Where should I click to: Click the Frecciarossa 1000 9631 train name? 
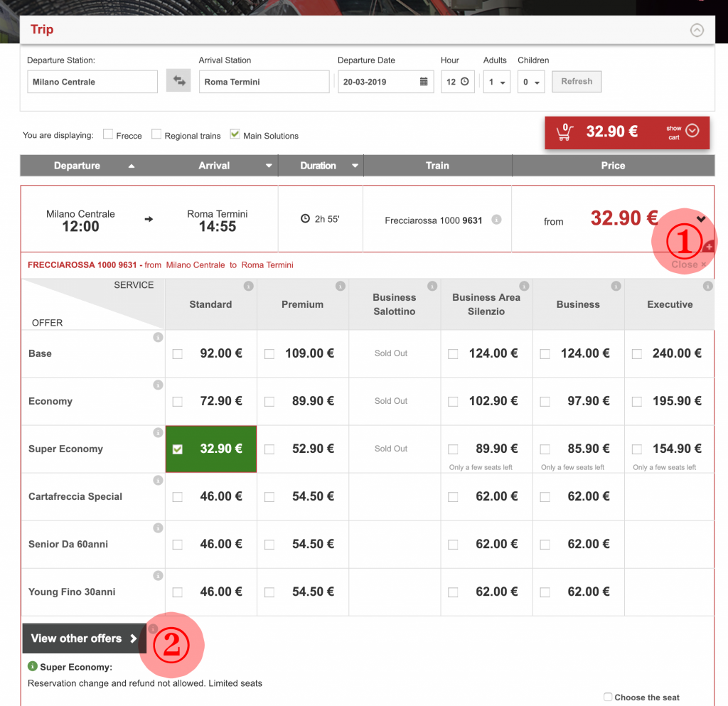point(433,220)
